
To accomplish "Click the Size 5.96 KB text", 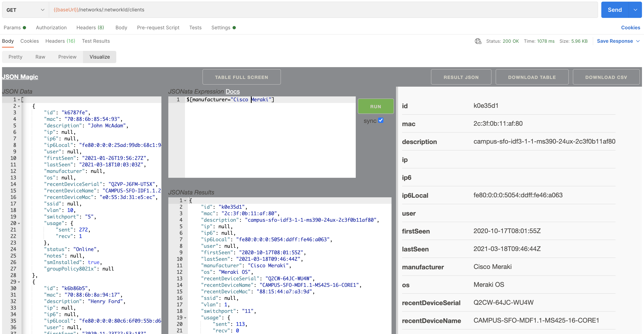I will [x=573, y=41].
